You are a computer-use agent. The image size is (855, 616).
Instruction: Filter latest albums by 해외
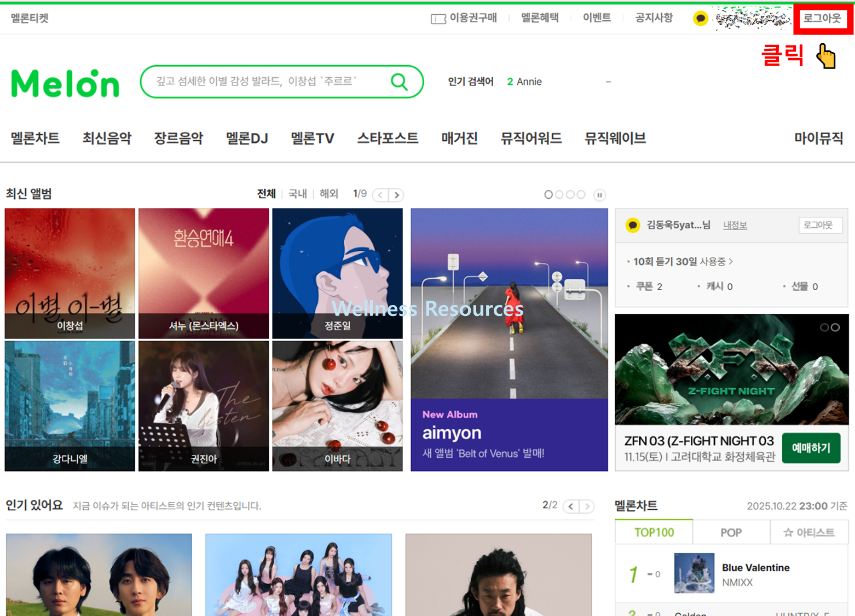pyautogui.click(x=329, y=194)
